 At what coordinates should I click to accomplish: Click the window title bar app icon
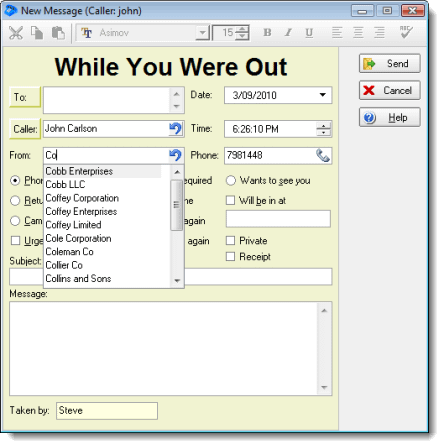point(11,11)
